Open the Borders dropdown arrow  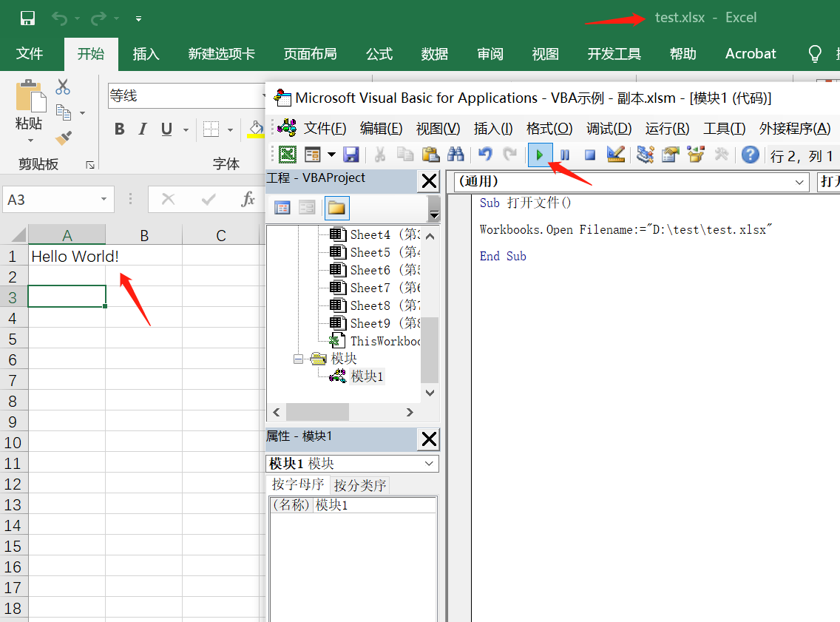(231, 129)
